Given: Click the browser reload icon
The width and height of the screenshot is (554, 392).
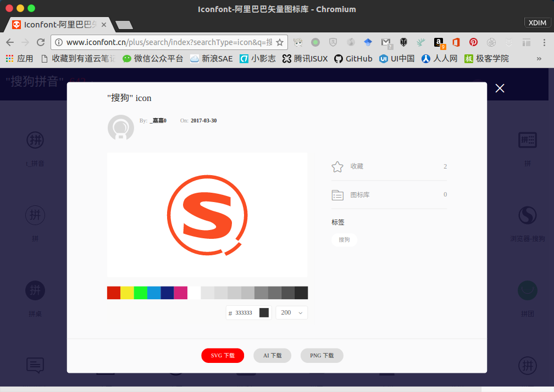Looking at the screenshot, I should coord(41,42).
